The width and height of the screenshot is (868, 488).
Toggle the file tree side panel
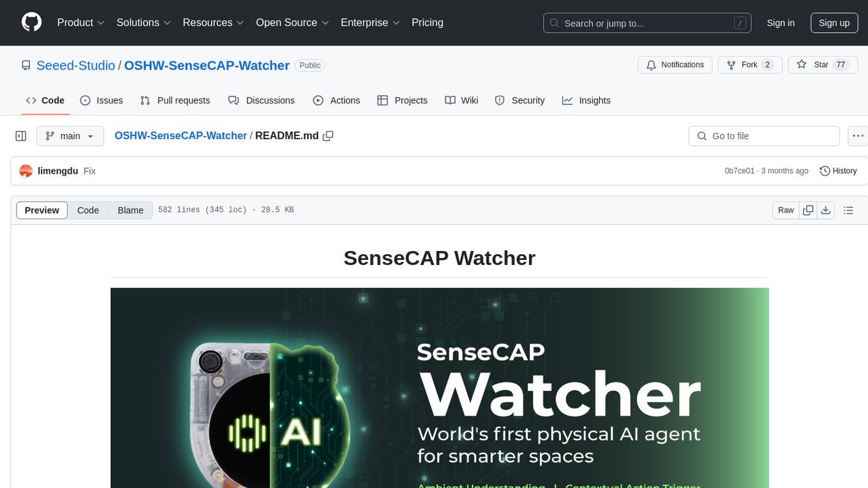coord(21,136)
